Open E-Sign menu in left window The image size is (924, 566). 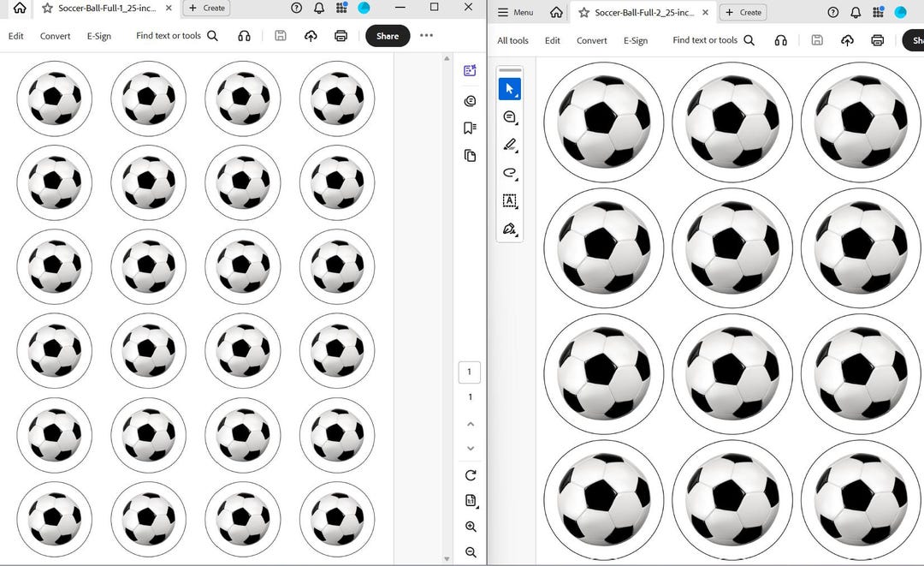[99, 36]
